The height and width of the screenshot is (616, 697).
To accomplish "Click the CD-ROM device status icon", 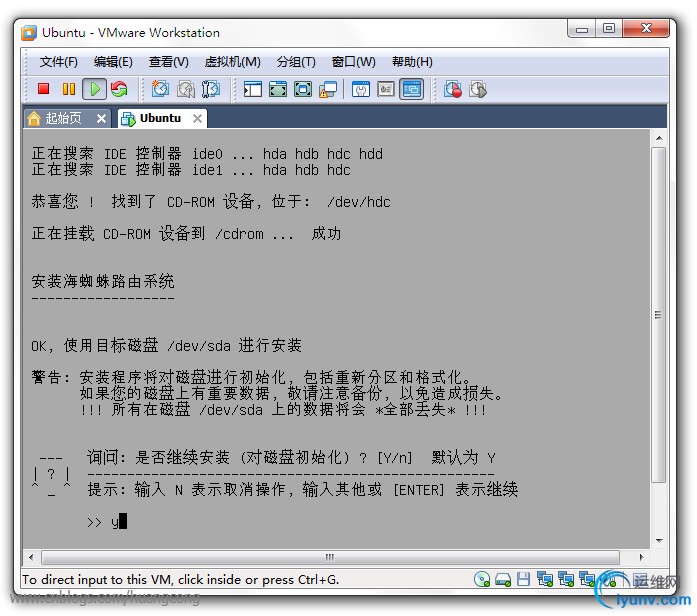I will click(482, 579).
